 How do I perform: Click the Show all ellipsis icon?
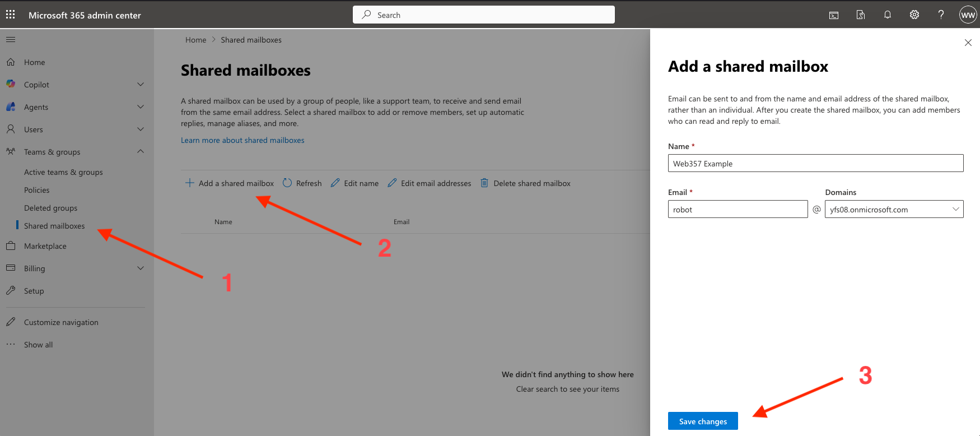coord(11,344)
